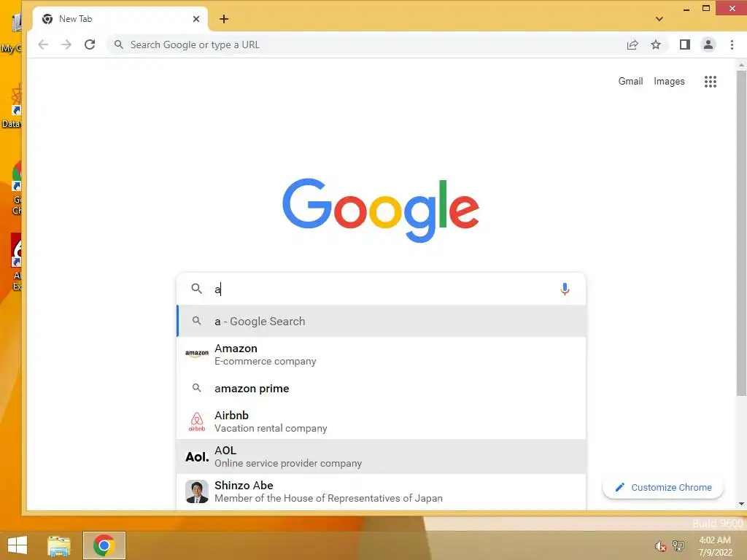Select the Amazon suggestion
747x560 pixels.
click(381, 354)
